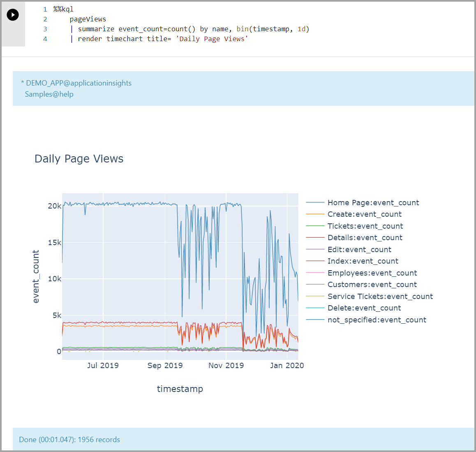476x452 pixels.
Task: Toggle the Customers:event_count legend entry
Action: pyautogui.click(x=372, y=284)
